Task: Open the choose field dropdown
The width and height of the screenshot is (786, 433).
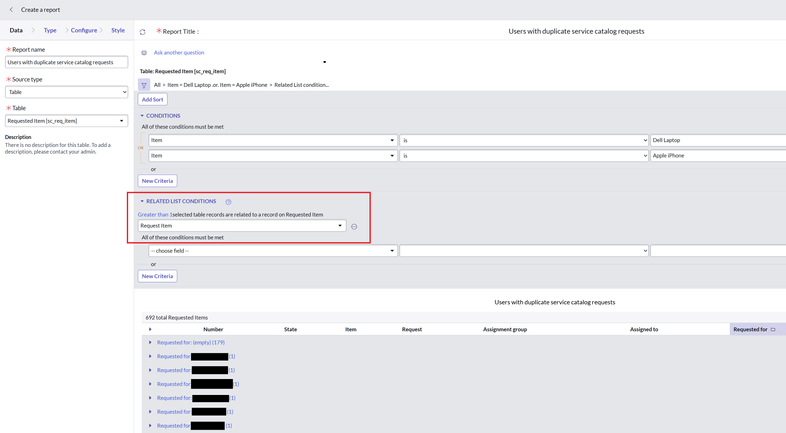Action: pos(273,251)
